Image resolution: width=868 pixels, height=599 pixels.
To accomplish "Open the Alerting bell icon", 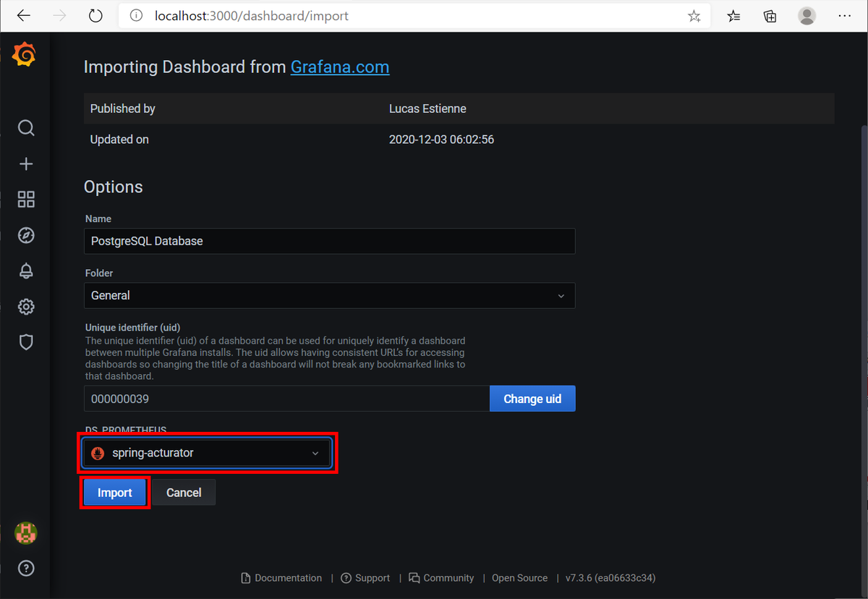I will point(26,271).
